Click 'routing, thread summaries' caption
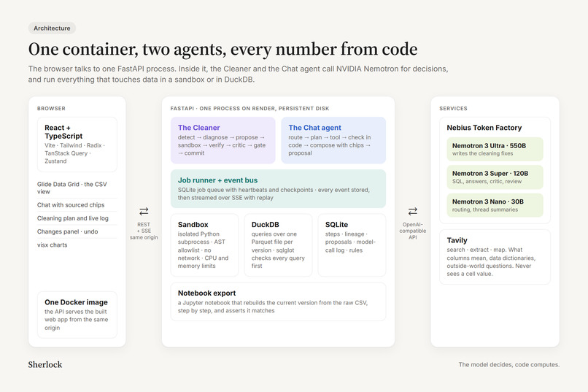588x392 pixels. [x=485, y=210]
